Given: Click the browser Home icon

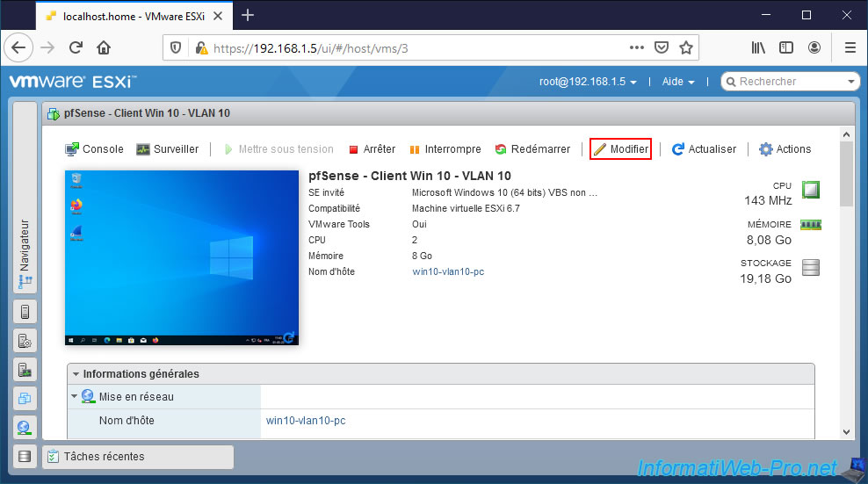Looking at the screenshot, I should pos(104,47).
